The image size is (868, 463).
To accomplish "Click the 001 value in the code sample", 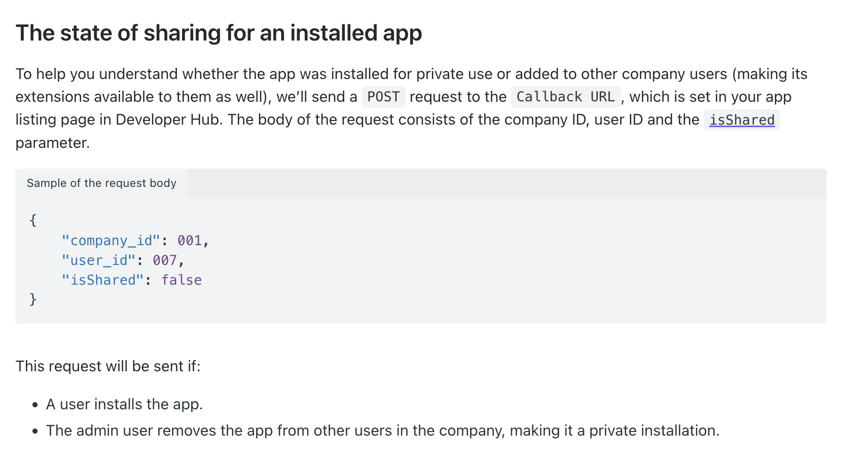I will 190,241.
